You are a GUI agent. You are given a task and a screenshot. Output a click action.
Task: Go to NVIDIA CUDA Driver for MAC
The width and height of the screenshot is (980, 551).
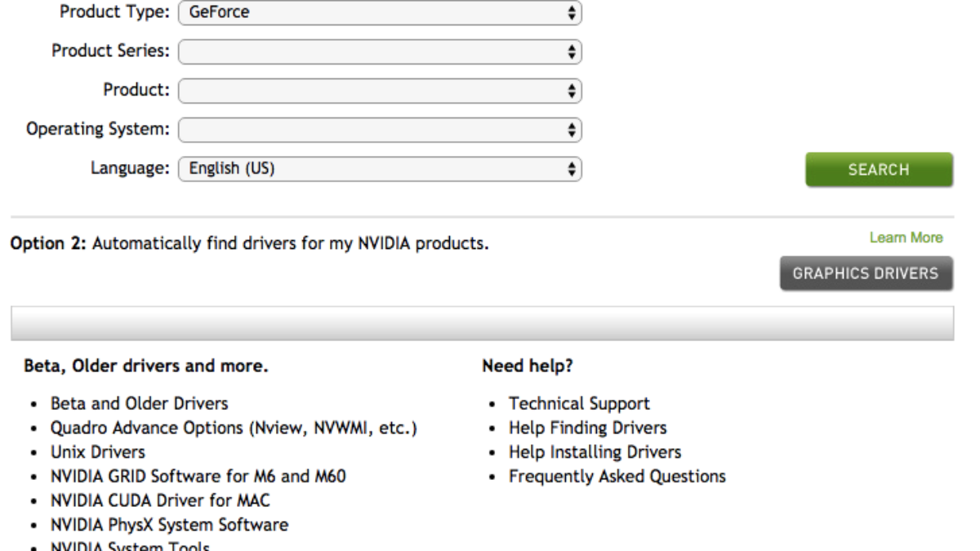click(x=160, y=500)
